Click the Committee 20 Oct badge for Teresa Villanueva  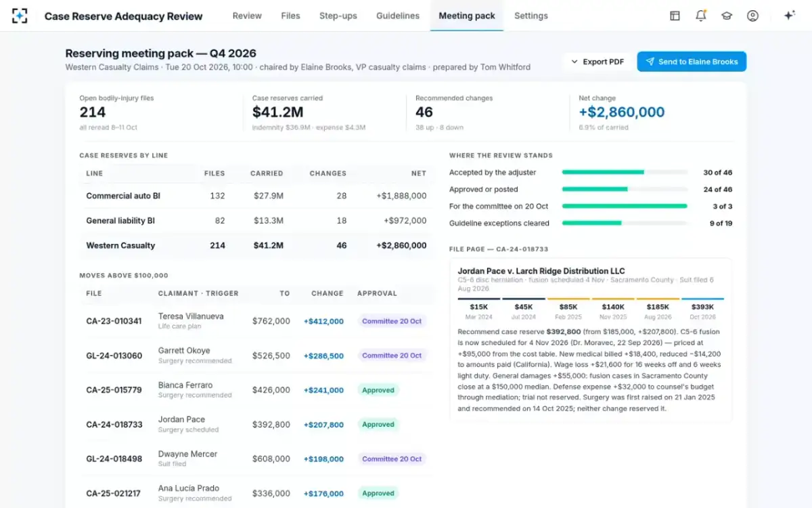point(392,321)
